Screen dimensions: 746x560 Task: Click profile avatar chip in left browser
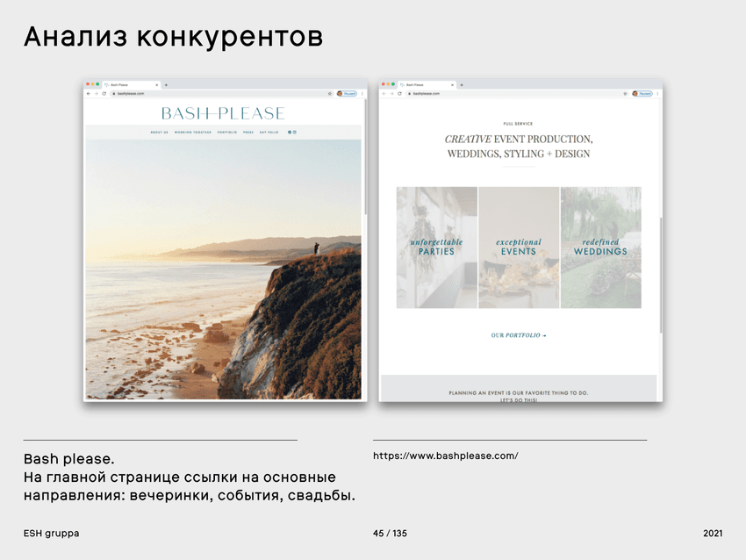(x=347, y=93)
